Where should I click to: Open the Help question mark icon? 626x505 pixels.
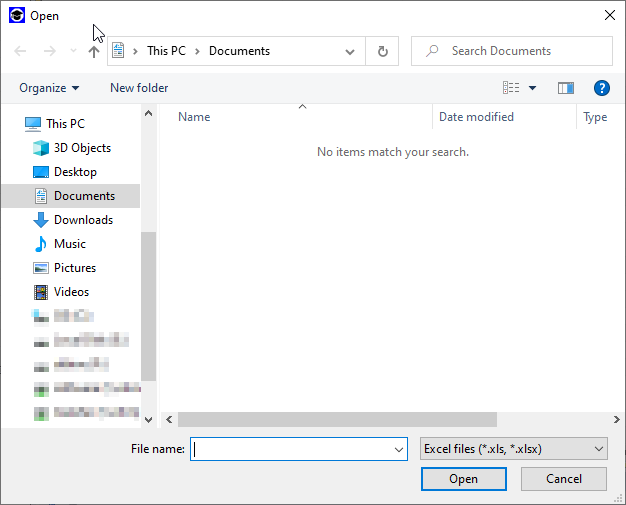pos(602,88)
